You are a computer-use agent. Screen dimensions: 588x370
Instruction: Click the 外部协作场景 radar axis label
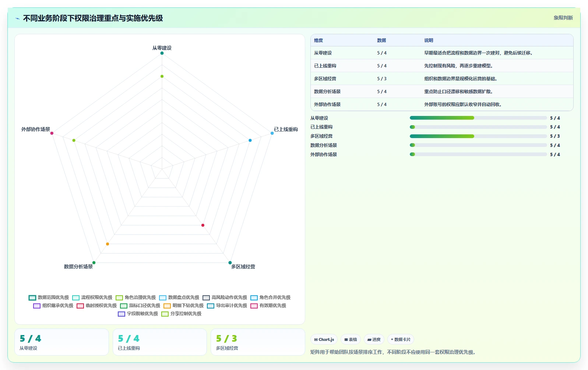pos(36,129)
